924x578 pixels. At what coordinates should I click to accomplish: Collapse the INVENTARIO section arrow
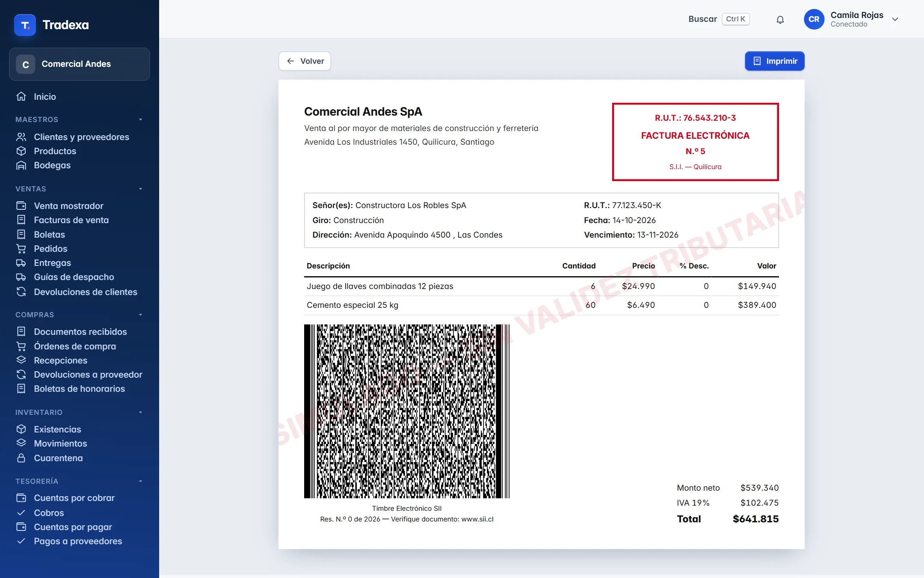point(140,412)
